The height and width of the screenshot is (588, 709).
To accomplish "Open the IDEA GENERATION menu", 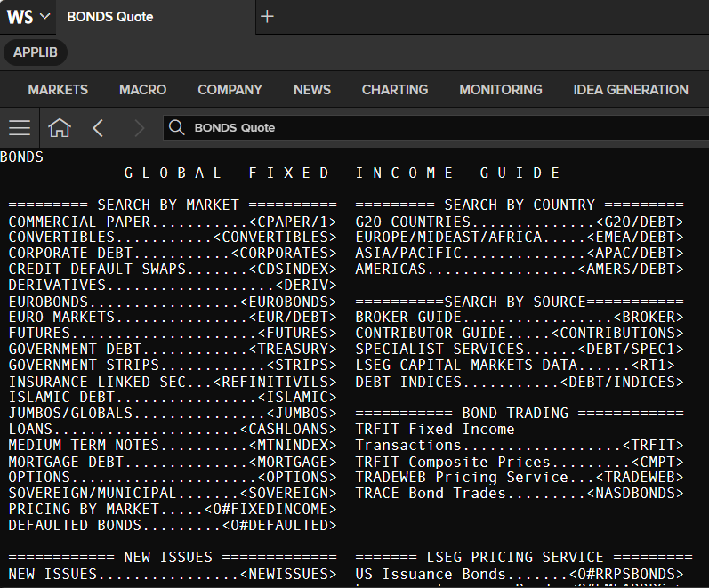I will pos(631,90).
